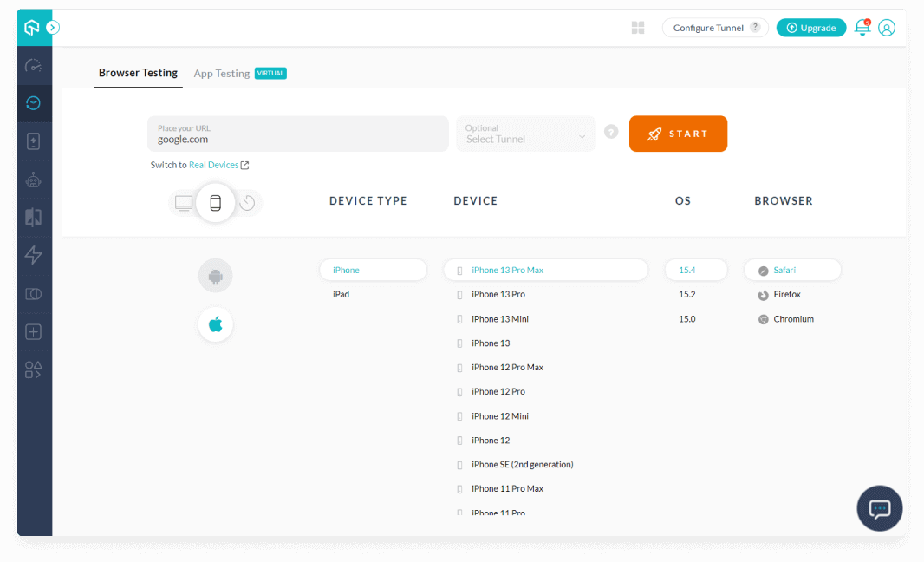Select the mobile device toggle
924x562 pixels.
[x=215, y=202]
